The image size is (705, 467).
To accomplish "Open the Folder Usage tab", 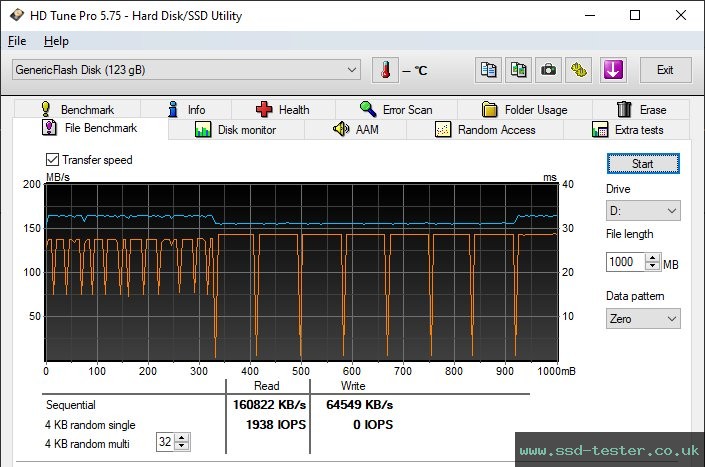I will (525, 110).
